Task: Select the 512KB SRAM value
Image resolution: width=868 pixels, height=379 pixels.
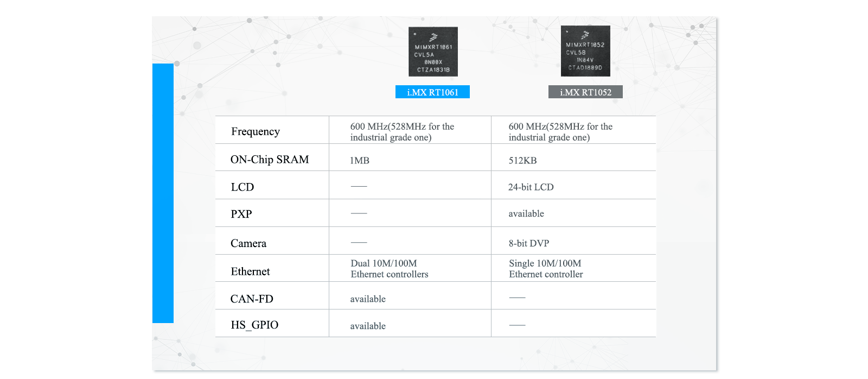Action: 522,160
